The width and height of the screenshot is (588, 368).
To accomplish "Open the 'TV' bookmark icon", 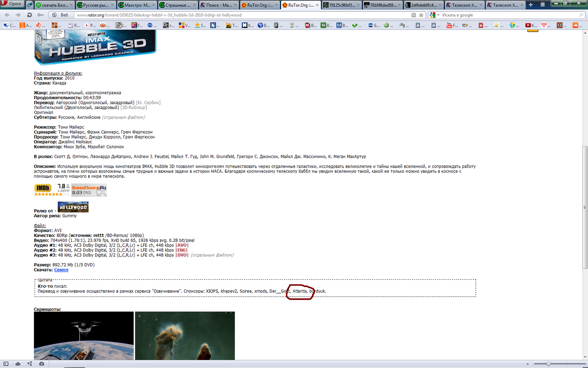I will point(152,25).
